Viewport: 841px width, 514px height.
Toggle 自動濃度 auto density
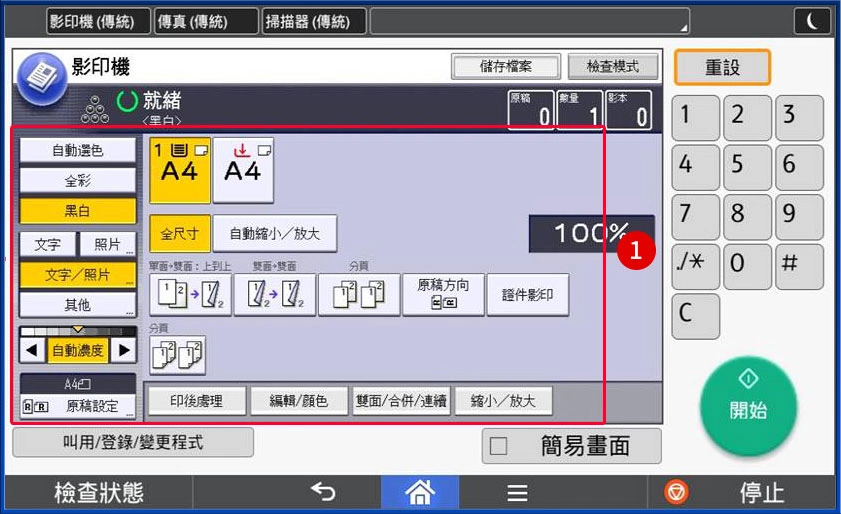click(x=78, y=350)
